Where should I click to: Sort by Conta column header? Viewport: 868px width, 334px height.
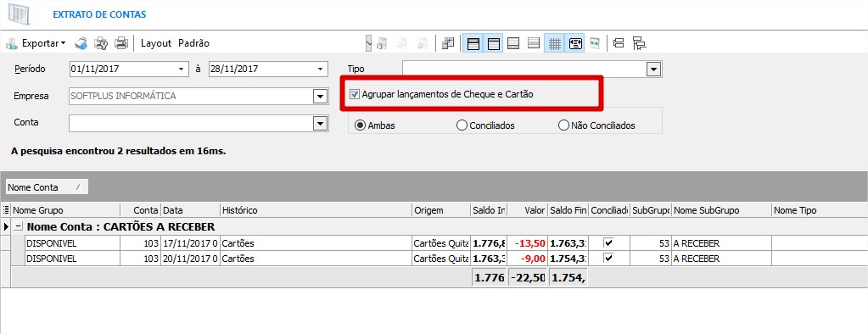tap(141, 210)
